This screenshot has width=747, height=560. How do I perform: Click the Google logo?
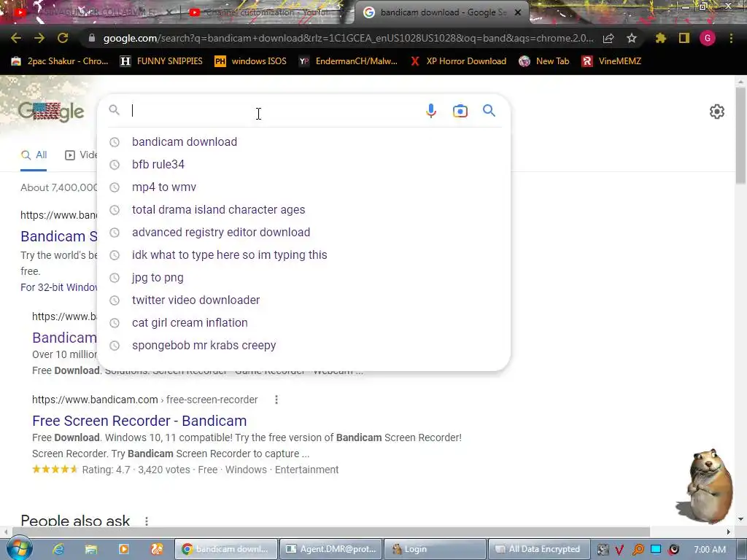click(x=51, y=112)
